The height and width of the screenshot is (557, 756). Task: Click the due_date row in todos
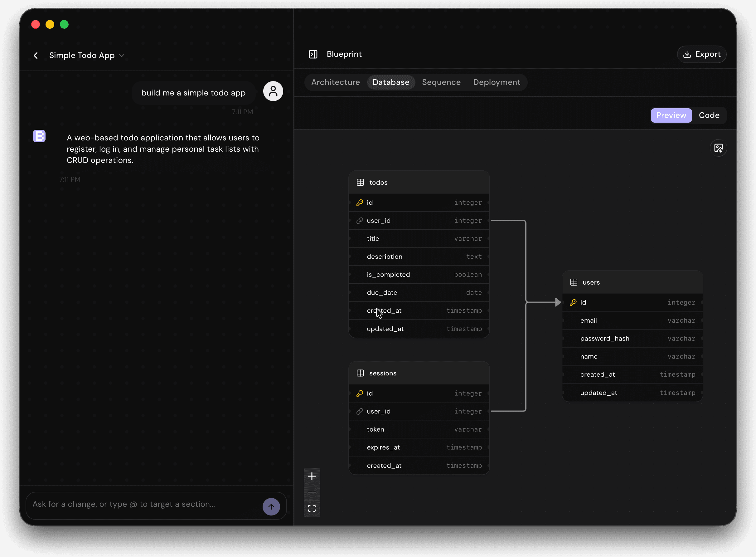coord(419,293)
